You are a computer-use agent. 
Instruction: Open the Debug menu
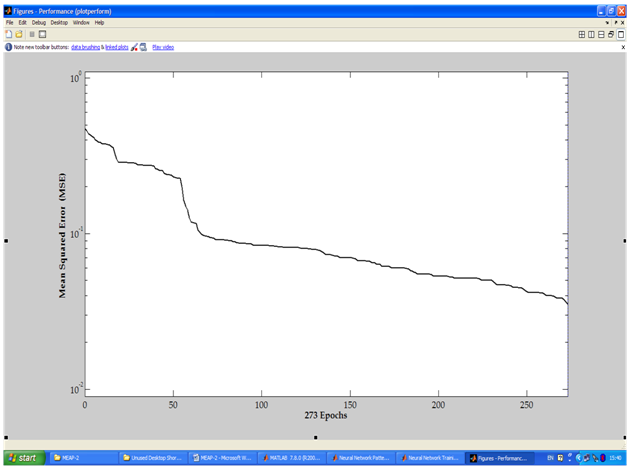[38, 22]
